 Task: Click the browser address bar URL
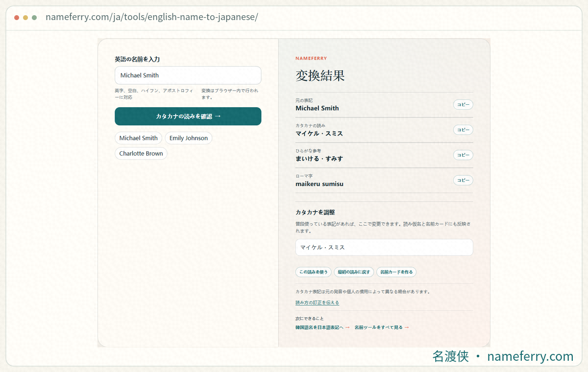point(152,17)
